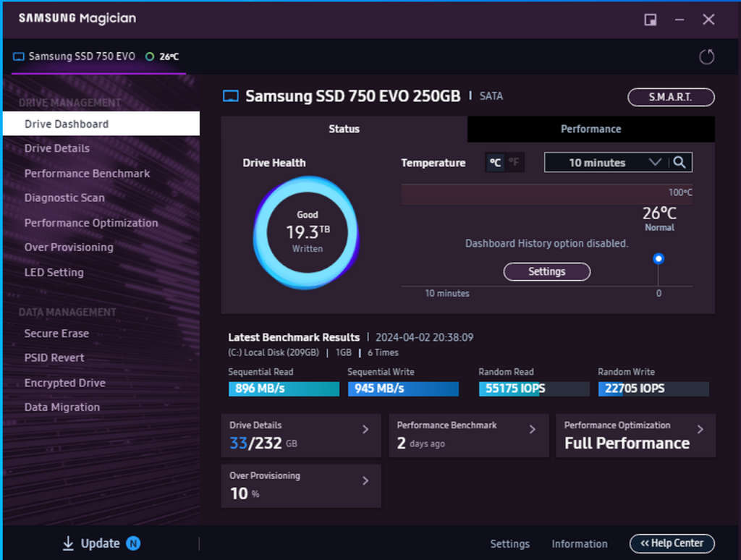Click the blue N notification badge
Screen dimensions: 741x560
pos(133,543)
